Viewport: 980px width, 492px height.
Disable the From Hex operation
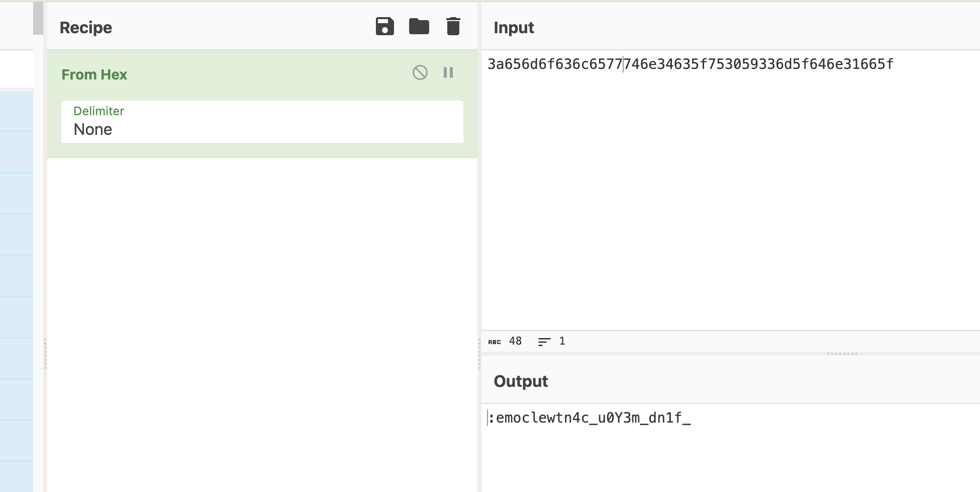420,73
